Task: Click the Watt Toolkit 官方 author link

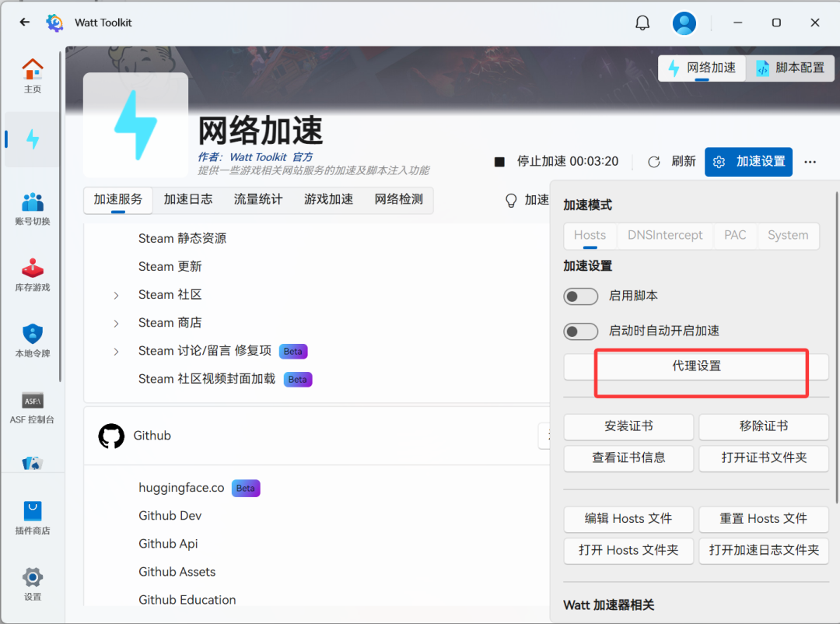Action: point(271,158)
